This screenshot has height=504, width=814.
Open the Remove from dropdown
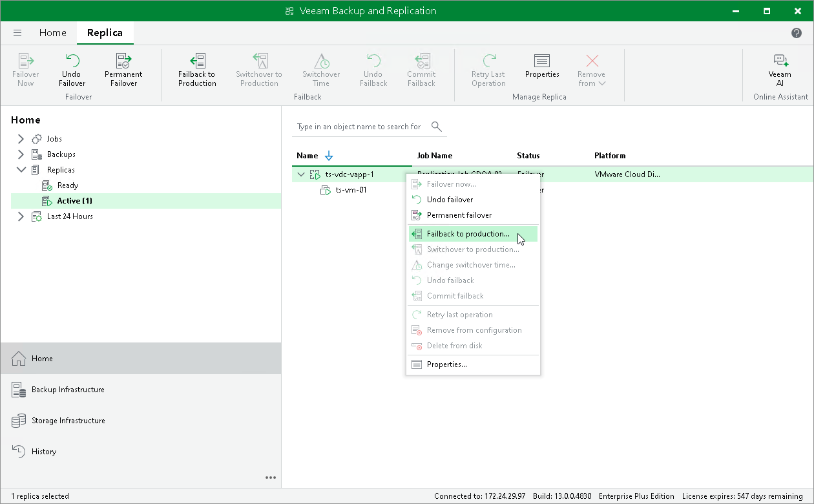(591, 70)
